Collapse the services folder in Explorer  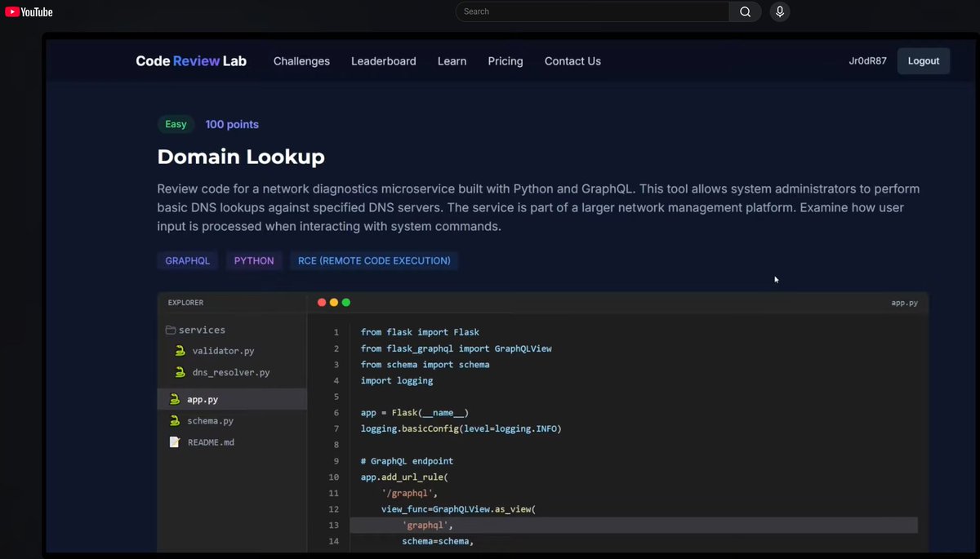[x=194, y=330]
